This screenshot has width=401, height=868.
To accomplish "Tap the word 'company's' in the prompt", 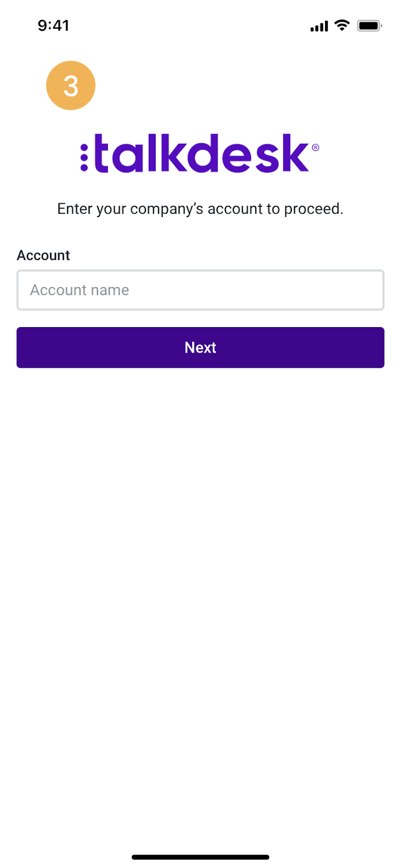I will [x=167, y=209].
